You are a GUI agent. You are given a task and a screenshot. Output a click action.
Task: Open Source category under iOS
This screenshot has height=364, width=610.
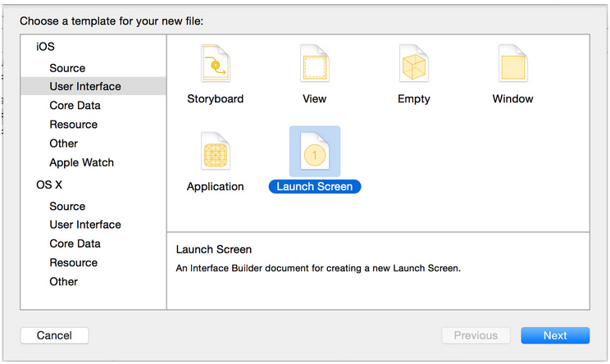[67, 68]
